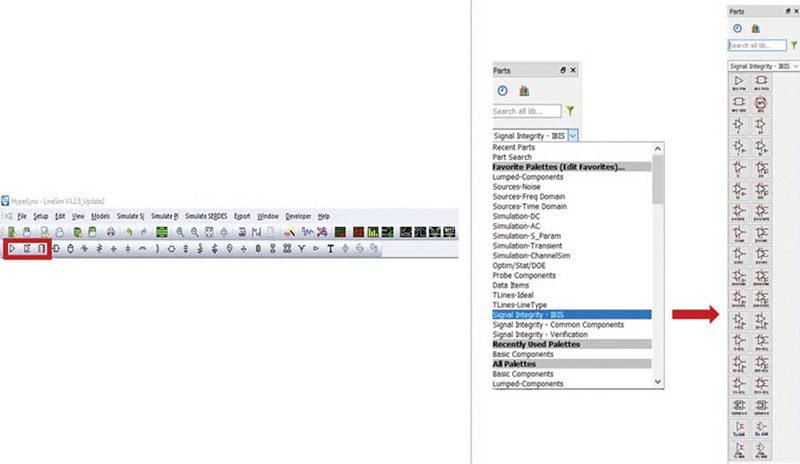Click the zoom in magnifier icon
The width and height of the screenshot is (800, 464).
pos(180,232)
